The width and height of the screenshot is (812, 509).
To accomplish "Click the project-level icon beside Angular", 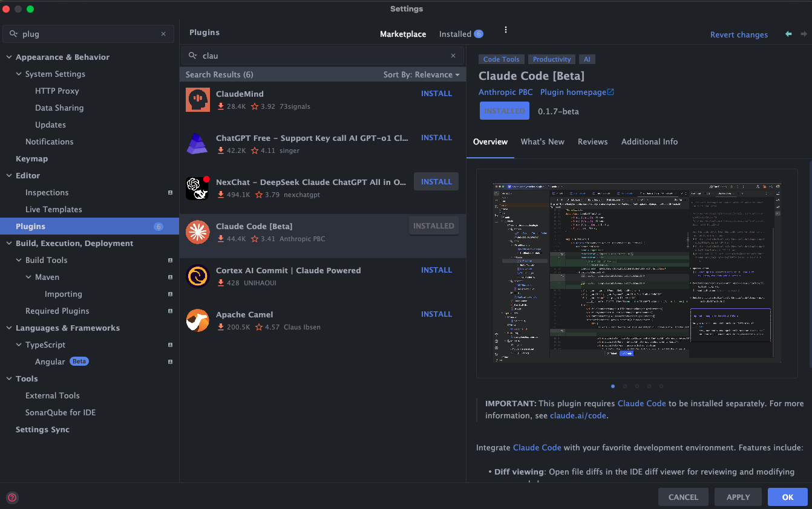I will click(x=170, y=362).
